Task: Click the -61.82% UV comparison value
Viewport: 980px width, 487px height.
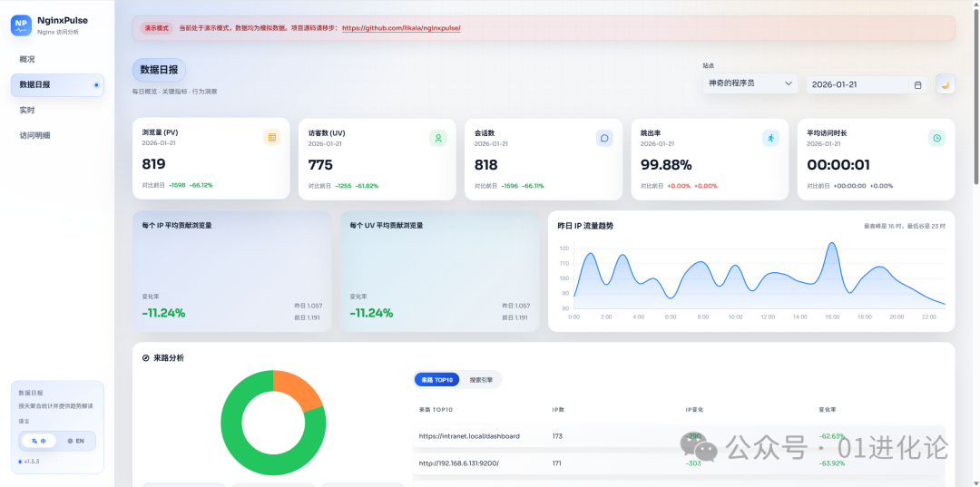Action: click(x=367, y=186)
